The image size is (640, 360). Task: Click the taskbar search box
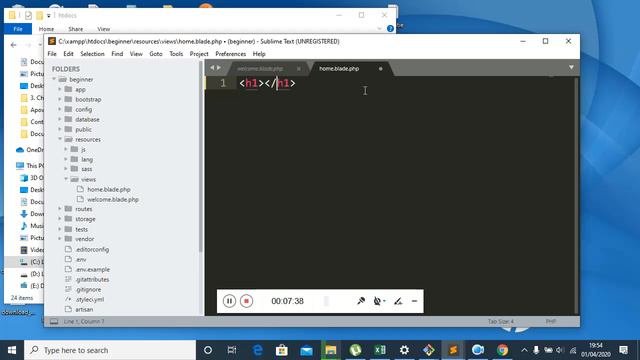110,350
